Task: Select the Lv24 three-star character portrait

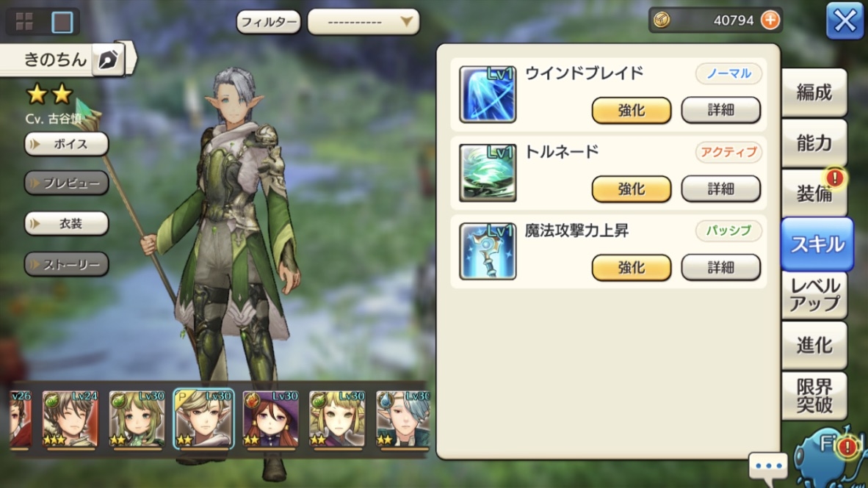Action: [x=70, y=419]
